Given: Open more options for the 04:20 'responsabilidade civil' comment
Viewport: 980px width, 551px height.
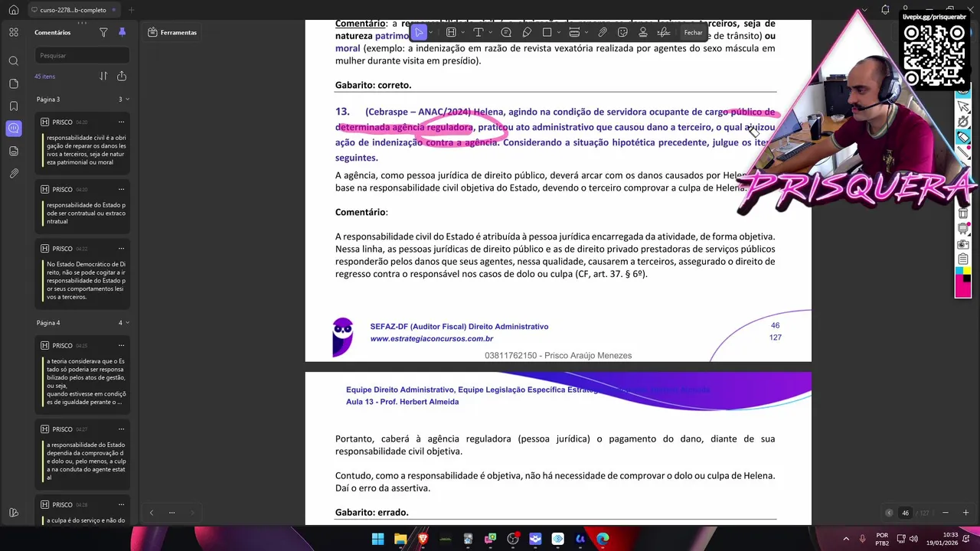Looking at the screenshot, I should [121, 122].
